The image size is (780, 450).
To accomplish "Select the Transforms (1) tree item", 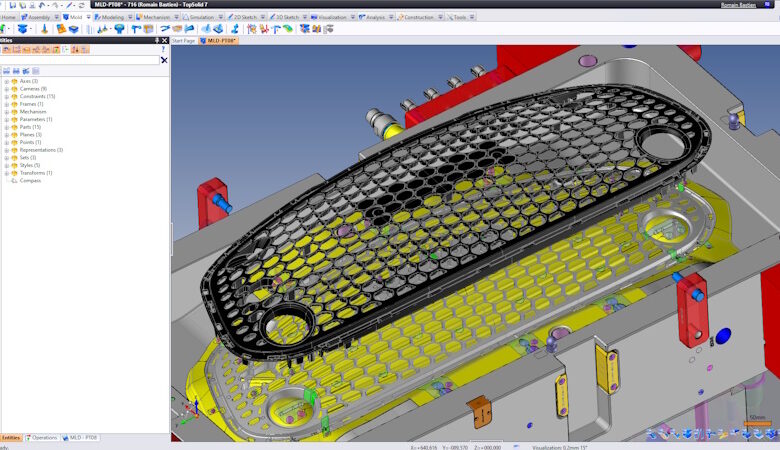I will (36, 173).
